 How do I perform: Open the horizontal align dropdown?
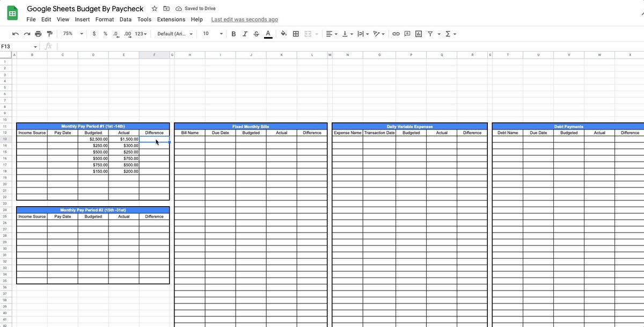[332, 34]
